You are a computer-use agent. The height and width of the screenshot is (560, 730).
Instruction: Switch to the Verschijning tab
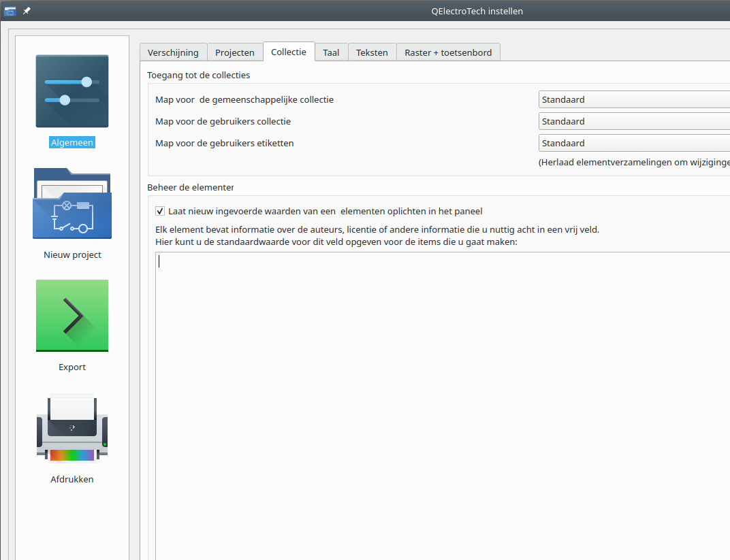click(x=173, y=52)
